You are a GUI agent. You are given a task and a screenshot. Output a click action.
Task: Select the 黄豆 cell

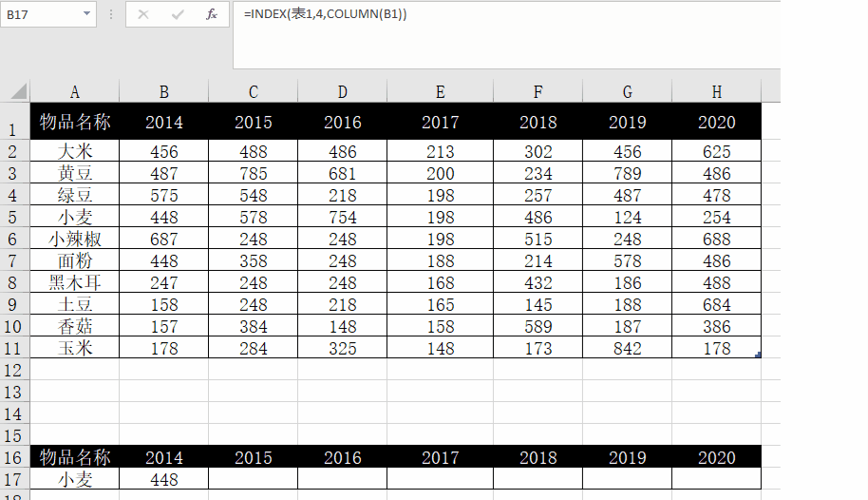click(75, 173)
